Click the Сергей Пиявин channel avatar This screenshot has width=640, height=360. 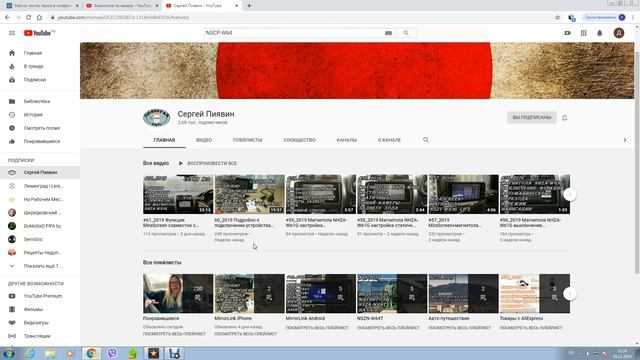157,118
